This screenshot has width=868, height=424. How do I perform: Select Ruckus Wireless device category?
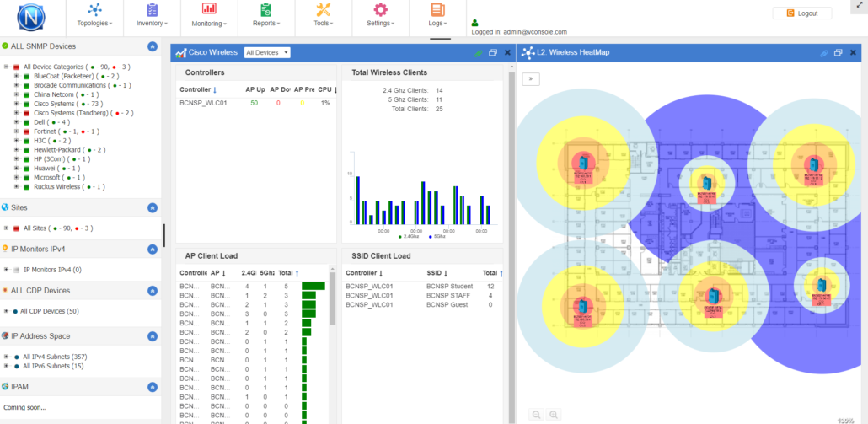point(69,186)
